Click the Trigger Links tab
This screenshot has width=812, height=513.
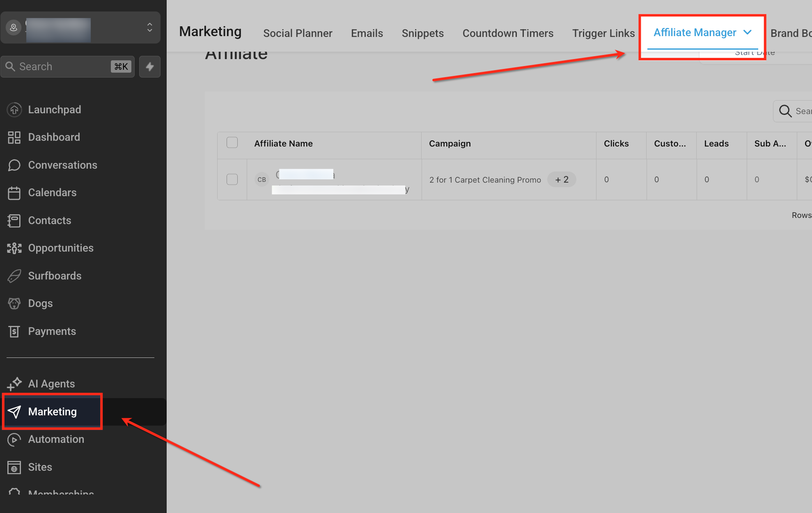[x=603, y=33]
